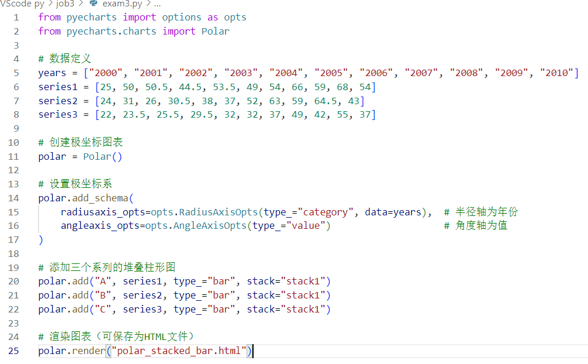Click the word 'pyecharts' on line 1
Image resolution: width=588 pixels, height=364 pixels.
91,18
